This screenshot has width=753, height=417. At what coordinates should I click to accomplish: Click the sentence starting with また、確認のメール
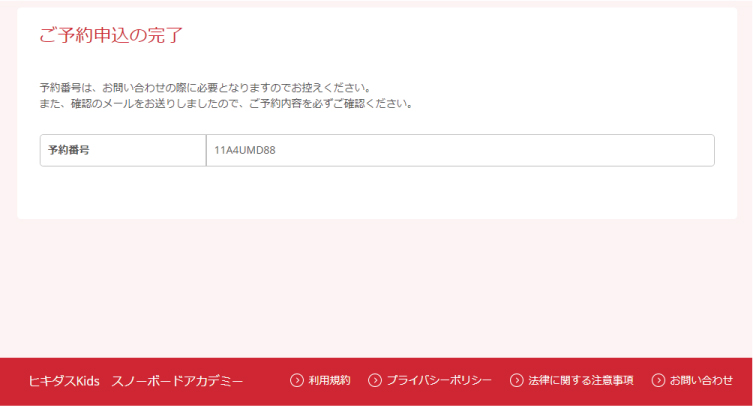tap(227, 104)
